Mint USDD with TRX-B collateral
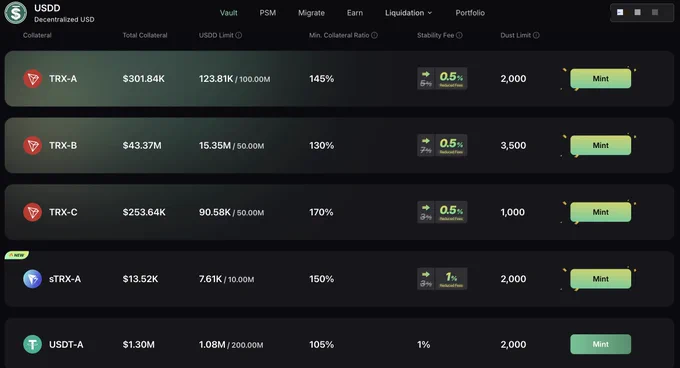The image size is (680, 368). pos(601,146)
